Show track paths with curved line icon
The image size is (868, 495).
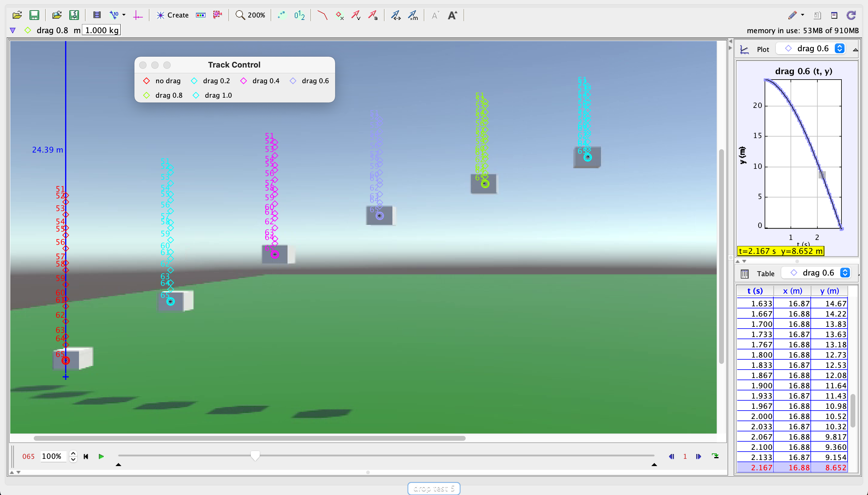pos(322,15)
